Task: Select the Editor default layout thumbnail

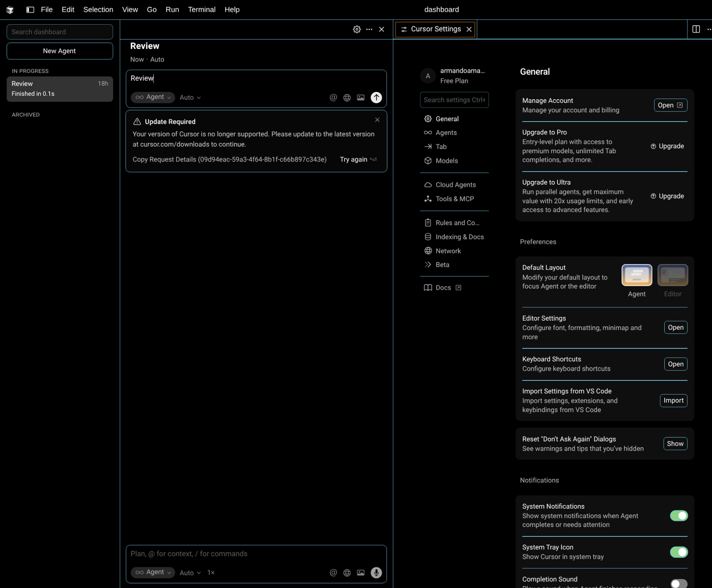Action: tap(673, 275)
